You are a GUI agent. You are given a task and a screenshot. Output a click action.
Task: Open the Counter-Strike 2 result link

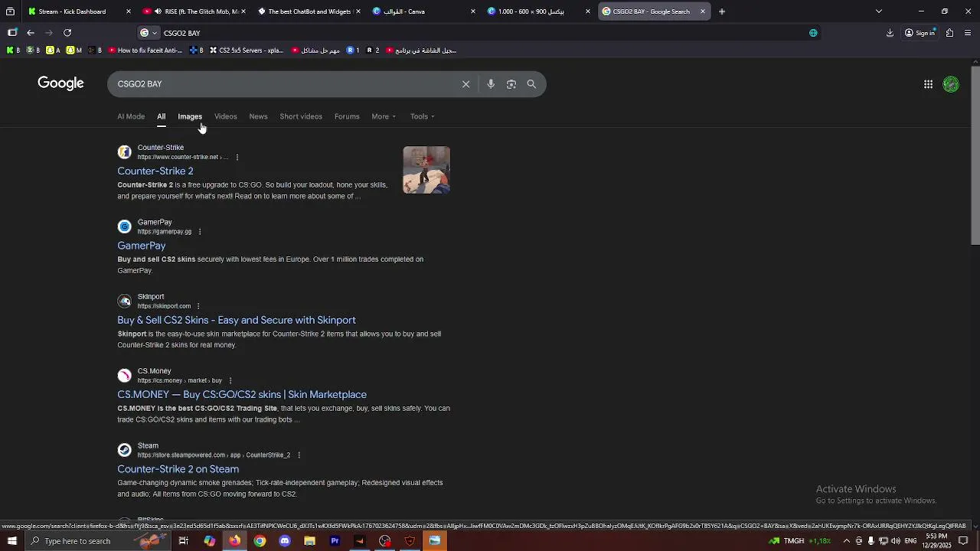coord(155,171)
